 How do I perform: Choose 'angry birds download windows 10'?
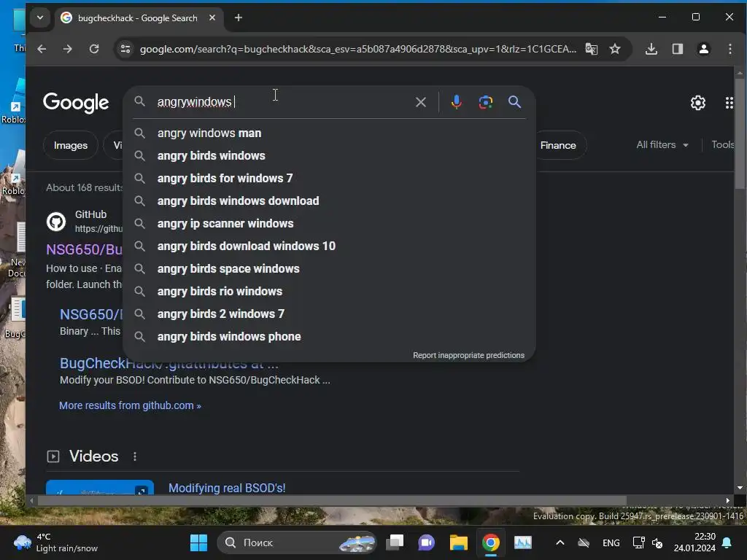pos(329,246)
